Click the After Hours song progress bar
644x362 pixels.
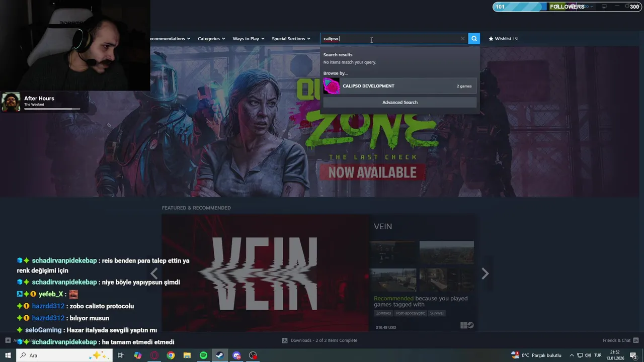(52, 109)
